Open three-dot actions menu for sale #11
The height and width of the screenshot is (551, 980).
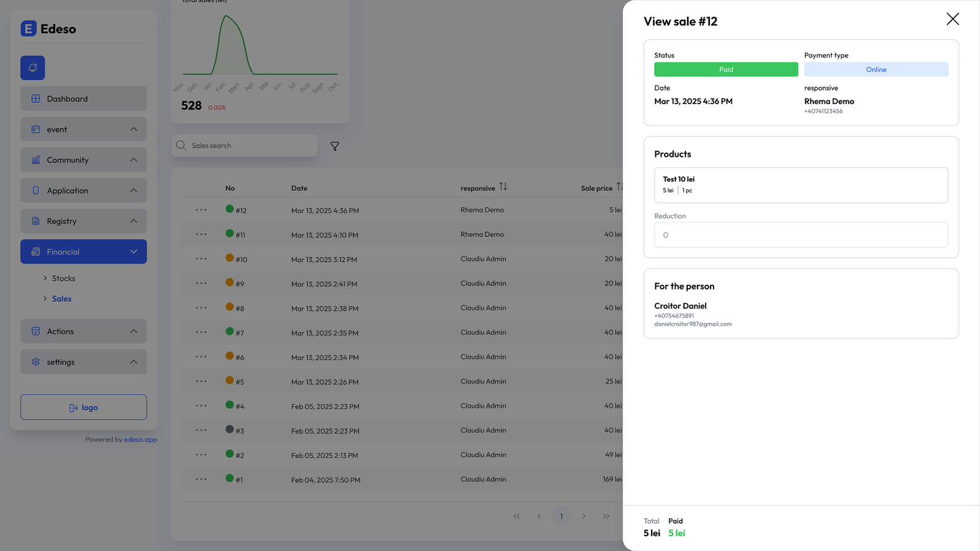pos(202,234)
